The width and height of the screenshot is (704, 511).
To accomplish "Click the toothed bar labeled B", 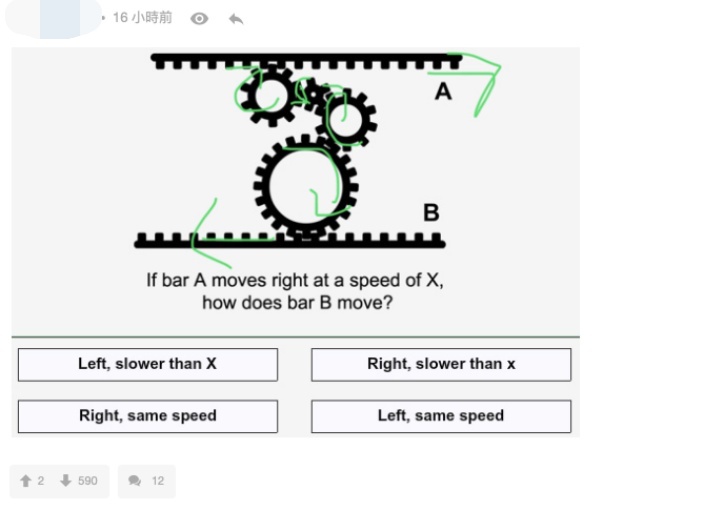I will click(290, 241).
